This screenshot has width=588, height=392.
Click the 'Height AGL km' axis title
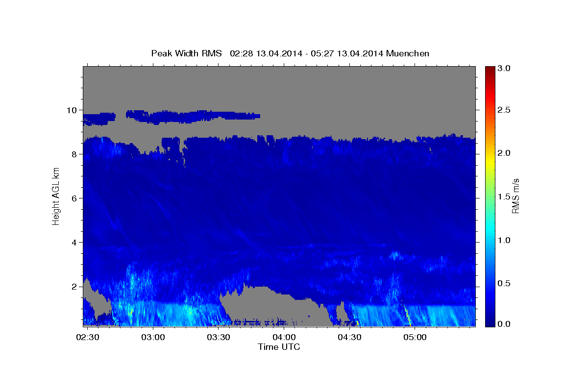coord(56,196)
